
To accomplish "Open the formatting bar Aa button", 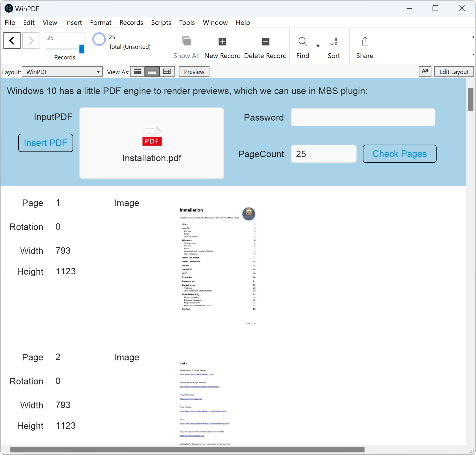I will coord(425,71).
